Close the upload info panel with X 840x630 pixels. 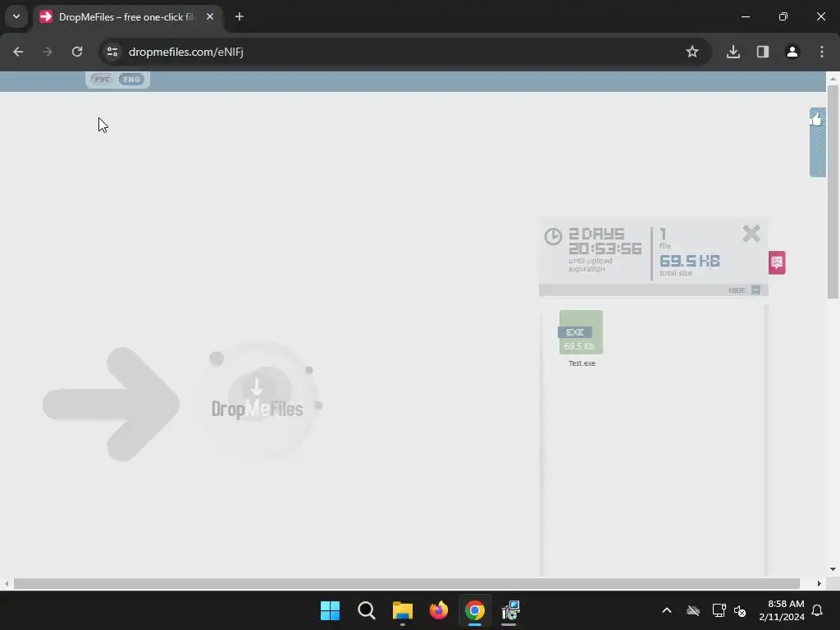pyautogui.click(x=751, y=234)
